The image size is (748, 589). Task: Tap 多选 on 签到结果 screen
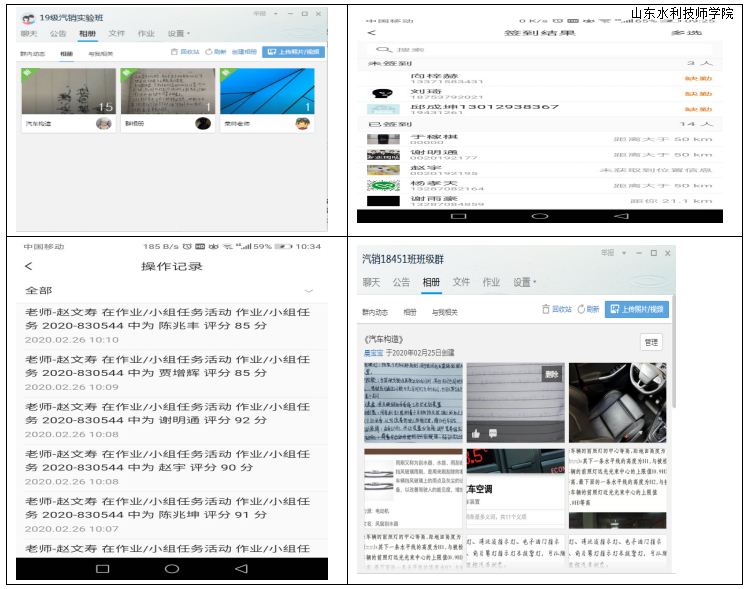point(686,33)
